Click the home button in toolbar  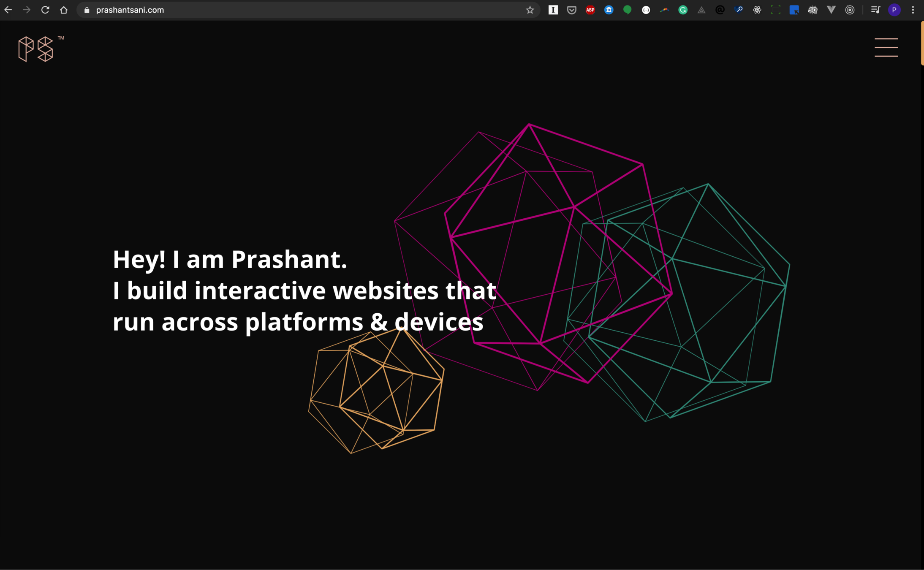[x=64, y=10]
